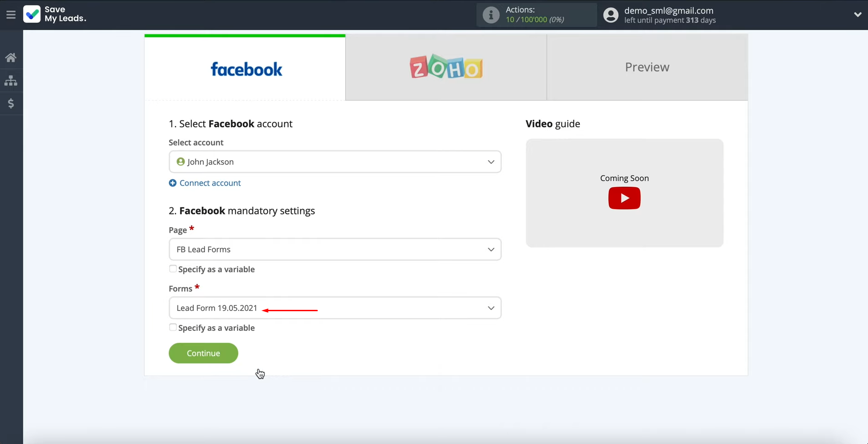
Task: Open the connections sitemap sidebar icon
Action: click(11, 81)
